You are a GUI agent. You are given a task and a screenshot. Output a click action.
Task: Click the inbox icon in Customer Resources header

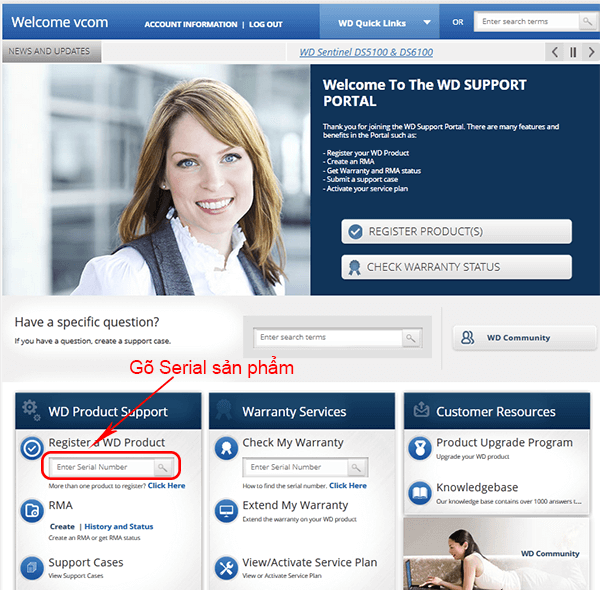tap(421, 410)
